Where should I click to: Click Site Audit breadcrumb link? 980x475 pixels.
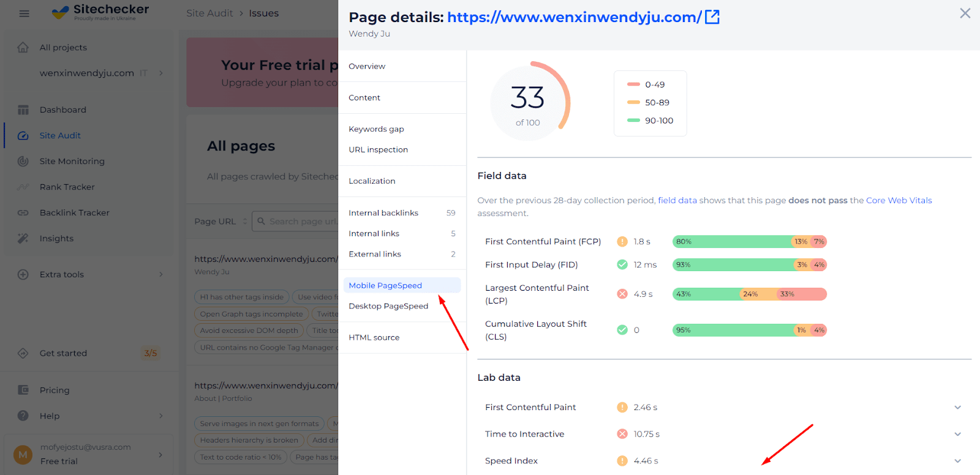point(209,13)
